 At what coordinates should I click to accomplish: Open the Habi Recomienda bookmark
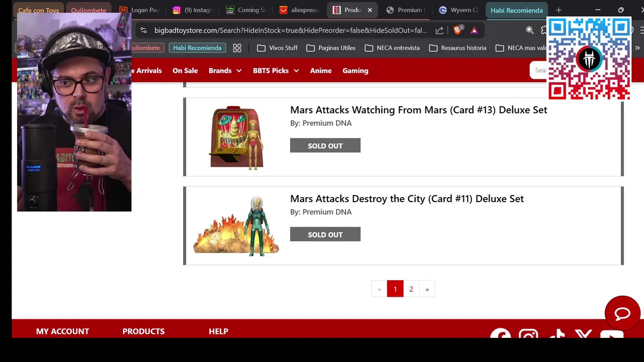tap(197, 48)
